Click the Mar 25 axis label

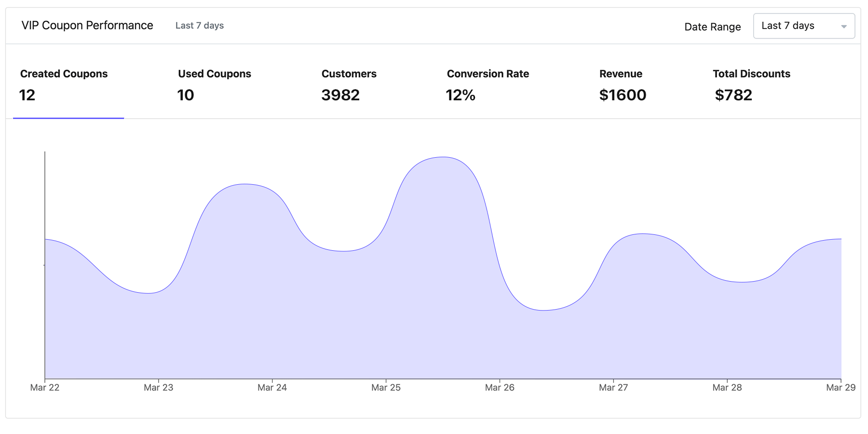point(386,388)
